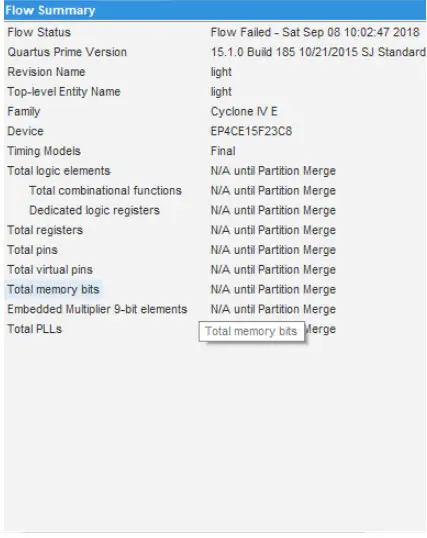Screen dimensions: 427x538
Task: Select the Total logic elements row
Action: click(215, 171)
